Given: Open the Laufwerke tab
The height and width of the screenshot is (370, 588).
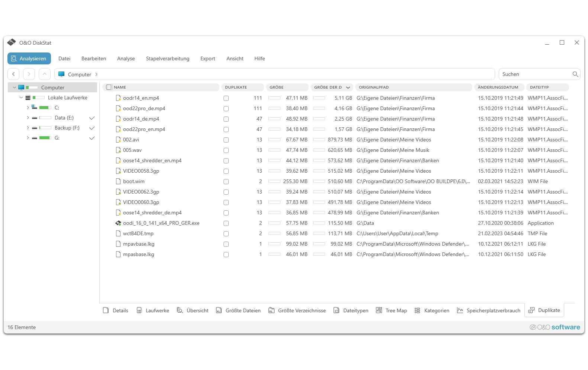Looking at the screenshot, I should pyautogui.click(x=152, y=310).
